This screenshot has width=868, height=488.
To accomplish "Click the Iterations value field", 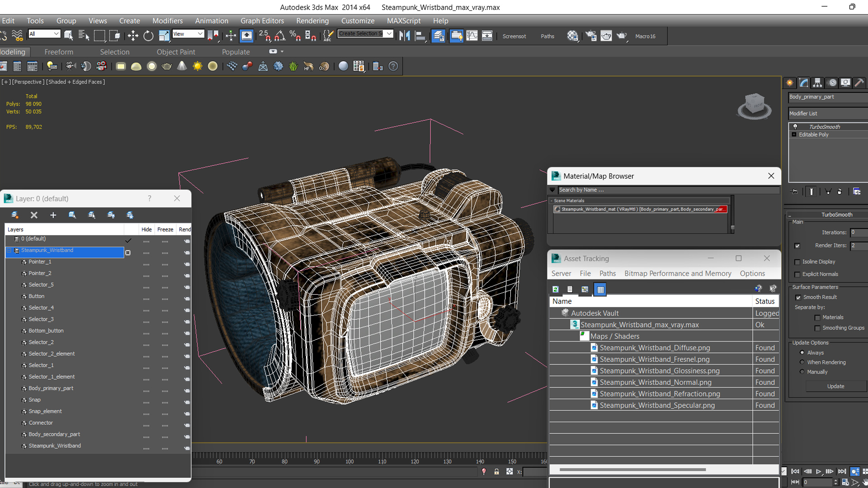I will pos(859,232).
